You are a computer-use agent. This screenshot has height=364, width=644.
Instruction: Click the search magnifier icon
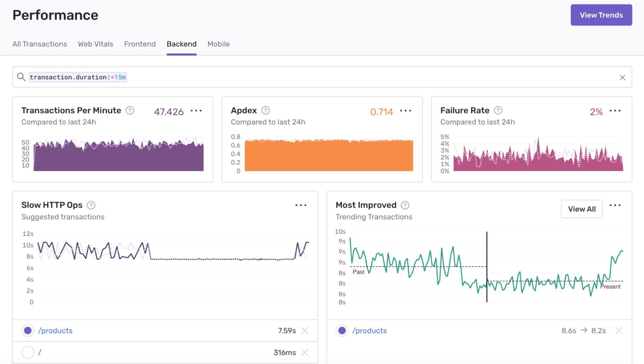coord(21,77)
